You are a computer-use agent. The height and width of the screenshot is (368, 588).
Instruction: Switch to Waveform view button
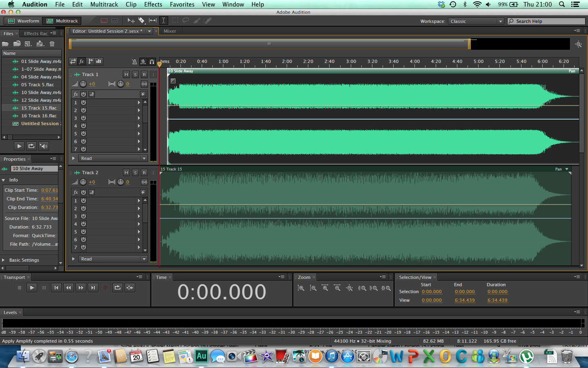pyautogui.click(x=24, y=21)
